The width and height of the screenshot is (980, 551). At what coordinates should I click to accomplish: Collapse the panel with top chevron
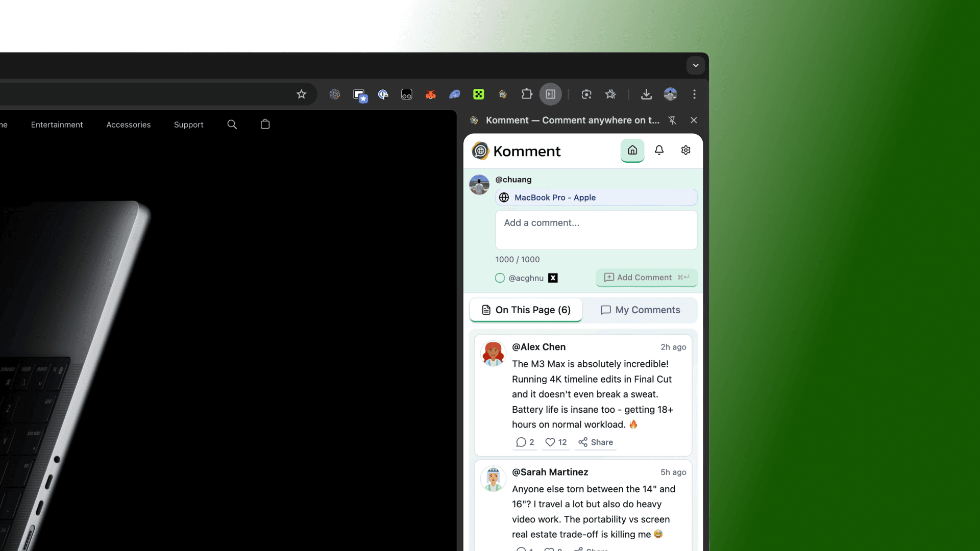(x=695, y=66)
